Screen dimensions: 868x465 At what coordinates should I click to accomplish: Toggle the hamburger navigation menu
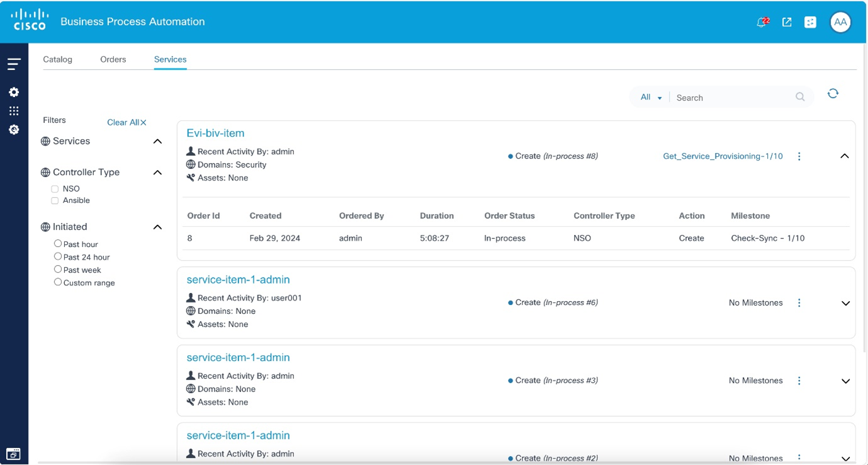tap(14, 64)
